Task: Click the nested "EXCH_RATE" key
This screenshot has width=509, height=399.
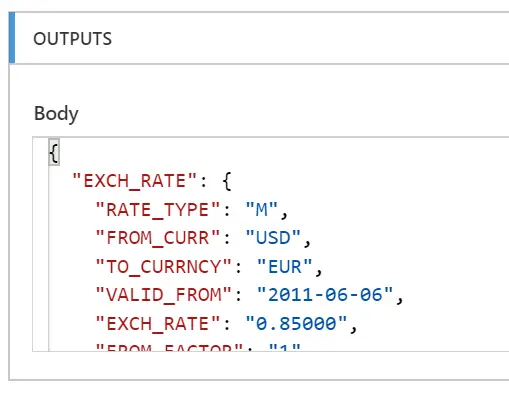Action: pos(158,324)
